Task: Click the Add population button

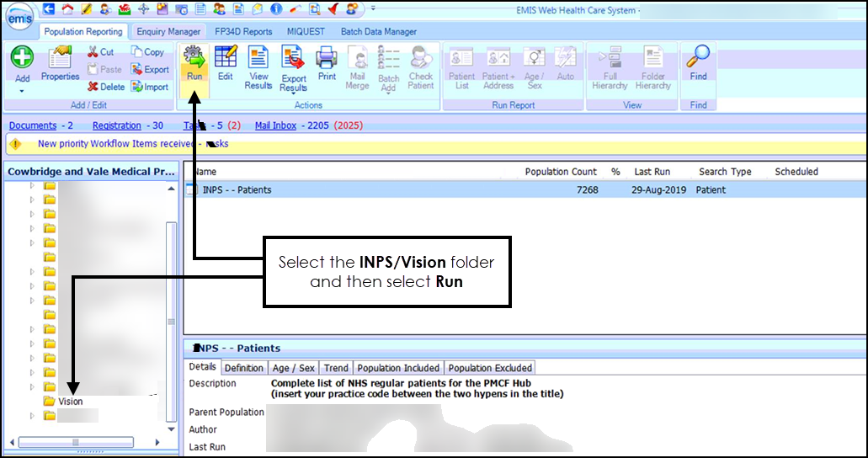Action: click(22, 64)
